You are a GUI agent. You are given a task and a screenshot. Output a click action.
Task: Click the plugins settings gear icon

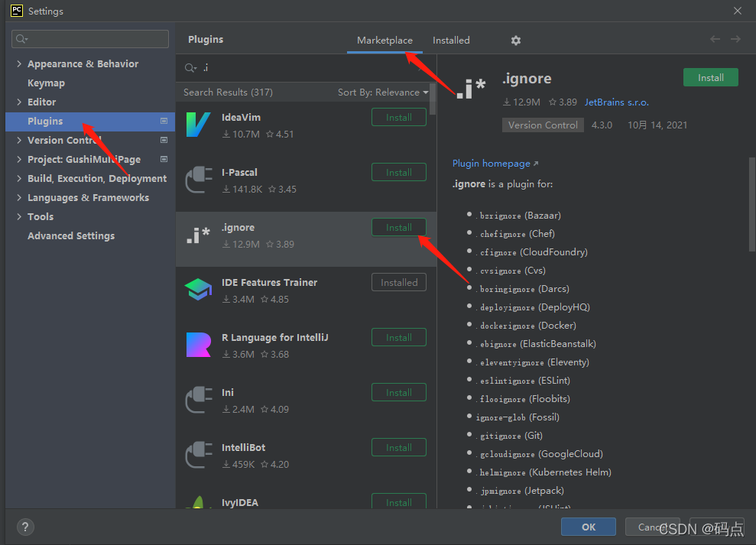pos(515,40)
